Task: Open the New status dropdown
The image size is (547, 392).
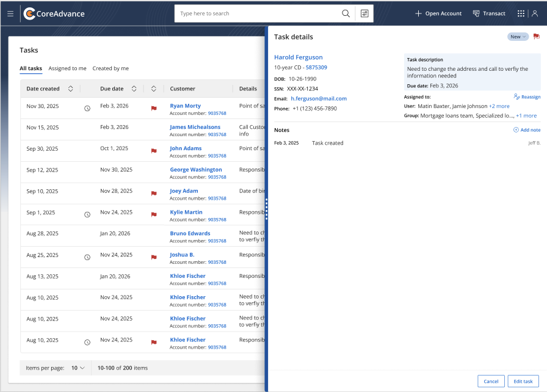Action: point(518,37)
